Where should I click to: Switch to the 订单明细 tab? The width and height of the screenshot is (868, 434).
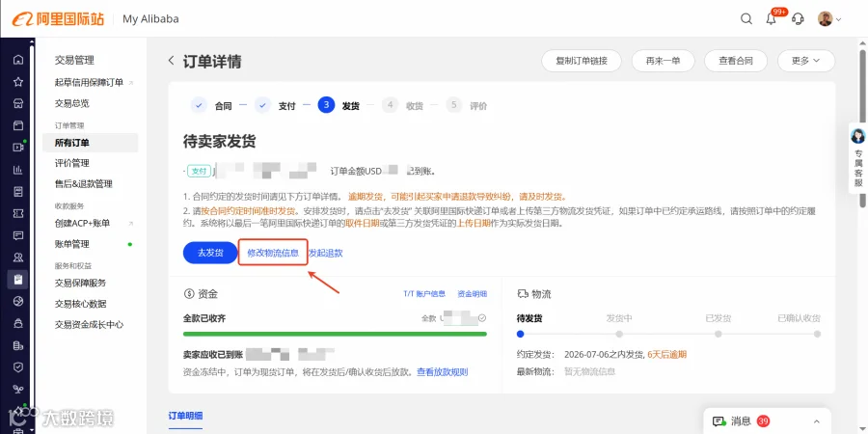tap(185, 417)
